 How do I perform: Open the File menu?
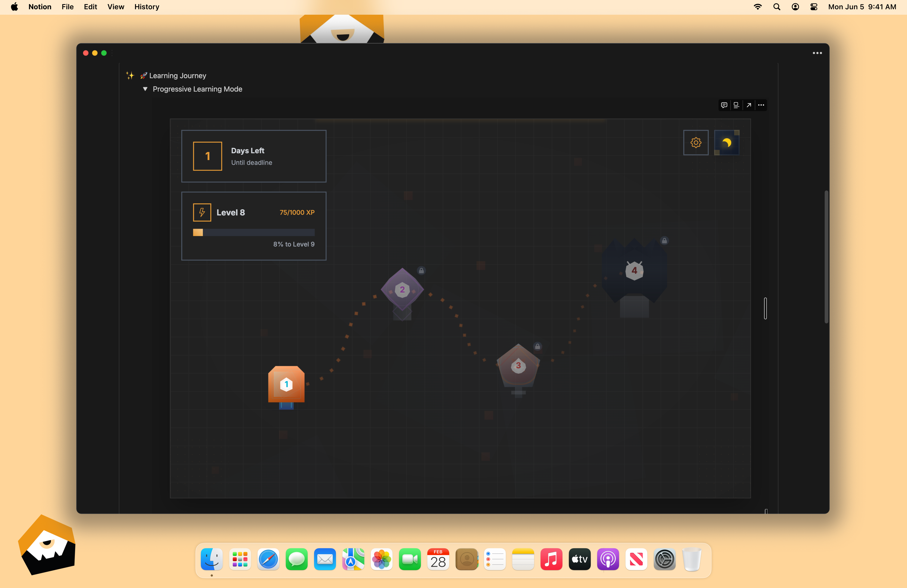(68, 7)
